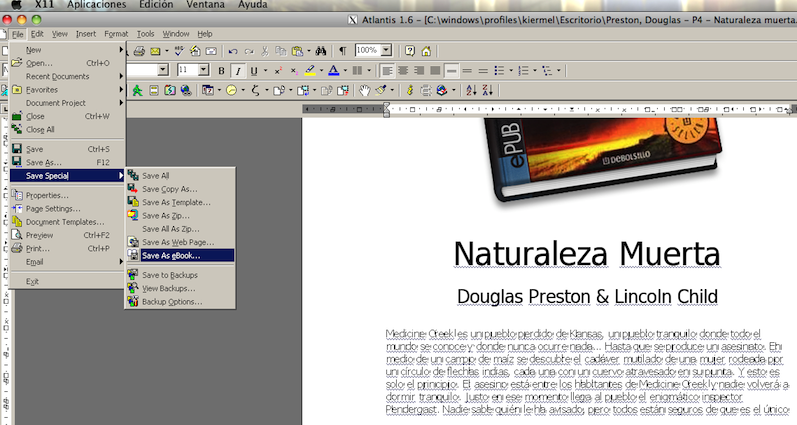
Task: Toggle show paragraph marks pilcrow
Action: (342, 50)
